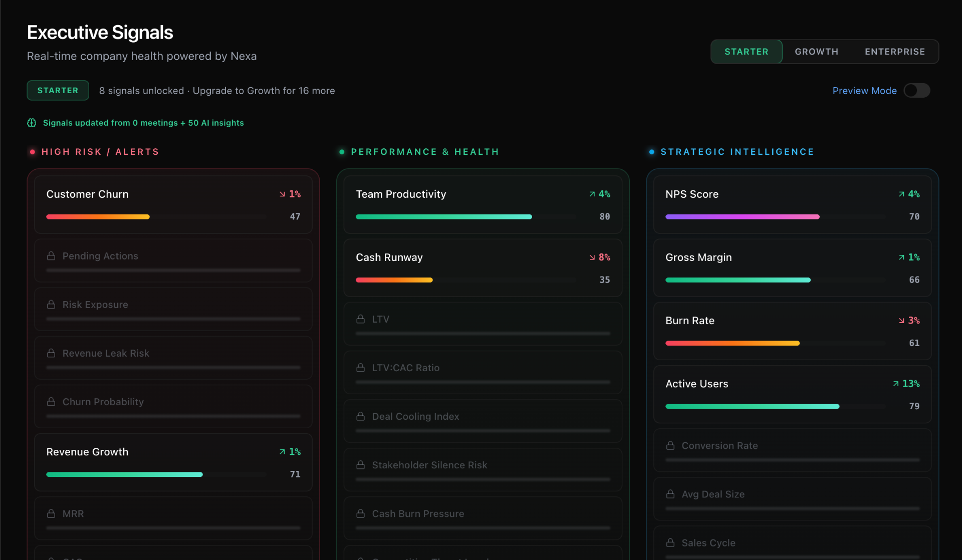Click the lock icon on Sales Cycle
The width and height of the screenshot is (962, 560).
[670, 542]
